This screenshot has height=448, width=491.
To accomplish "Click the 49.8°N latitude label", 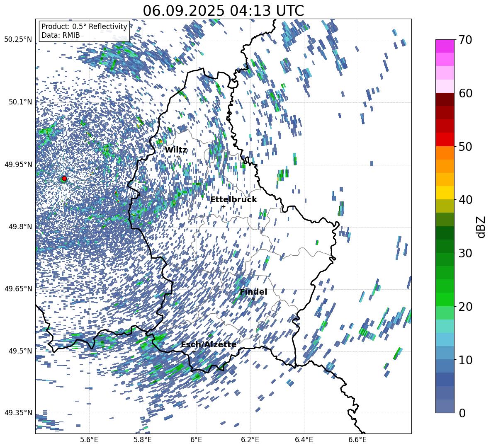I will coord(20,227).
